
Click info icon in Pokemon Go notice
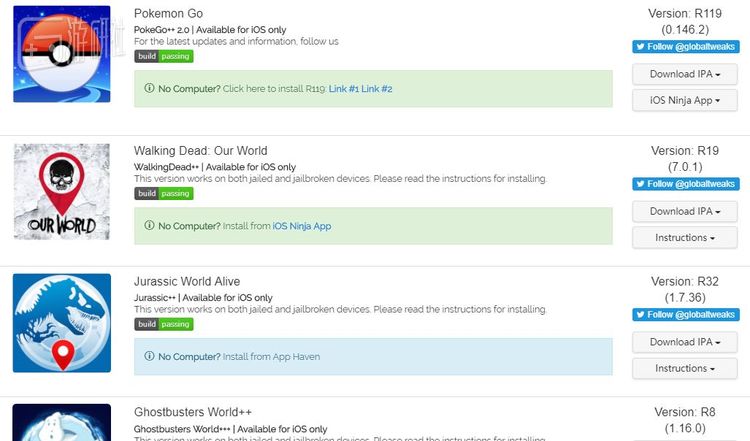point(150,89)
